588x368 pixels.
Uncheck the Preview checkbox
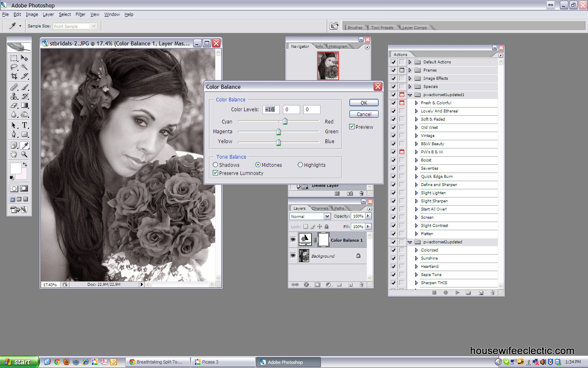352,127
